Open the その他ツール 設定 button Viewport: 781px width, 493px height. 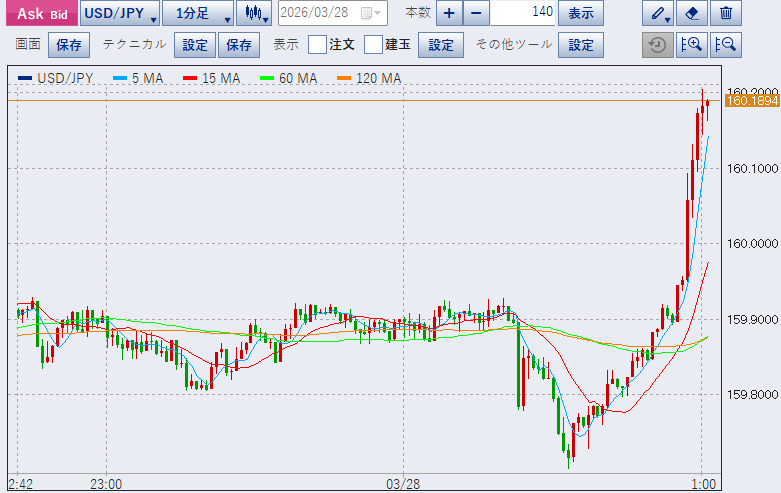tap(581, 45)
